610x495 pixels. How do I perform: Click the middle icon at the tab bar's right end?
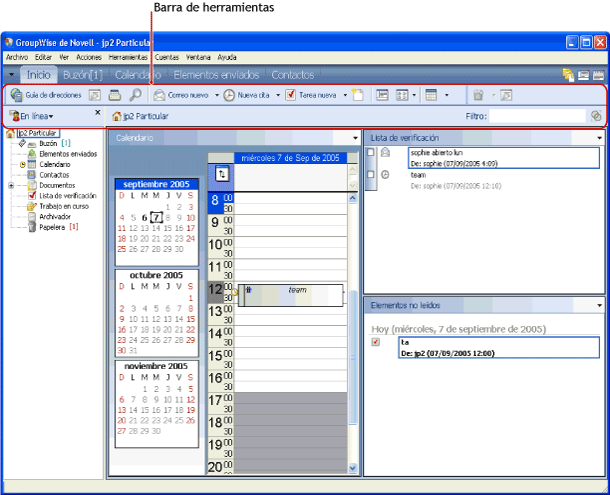tap(583, 75)
